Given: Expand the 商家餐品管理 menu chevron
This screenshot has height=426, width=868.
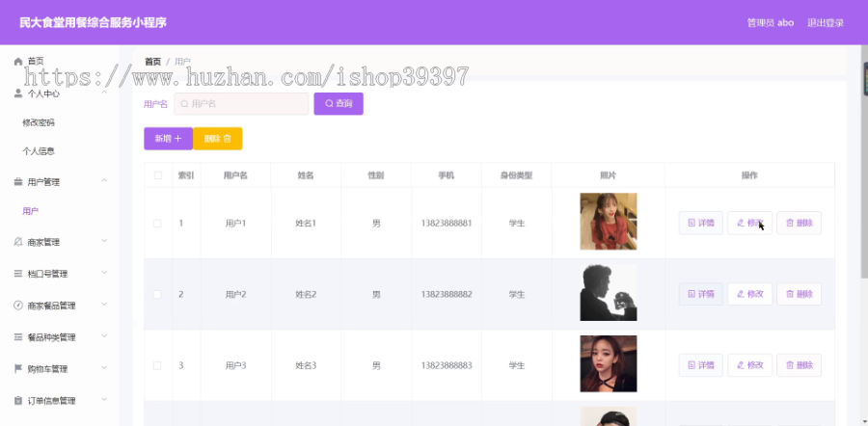Looking at the screenshot, I should tap(104, 305).
